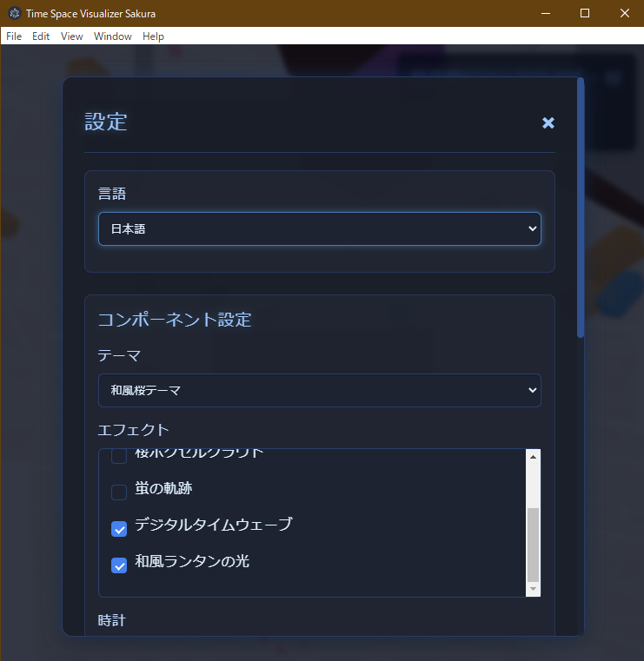Viewport: 644px width, 661px height.
Task: Minimize the Time Space Visualizer Sakura window
Action: point(546,14)
